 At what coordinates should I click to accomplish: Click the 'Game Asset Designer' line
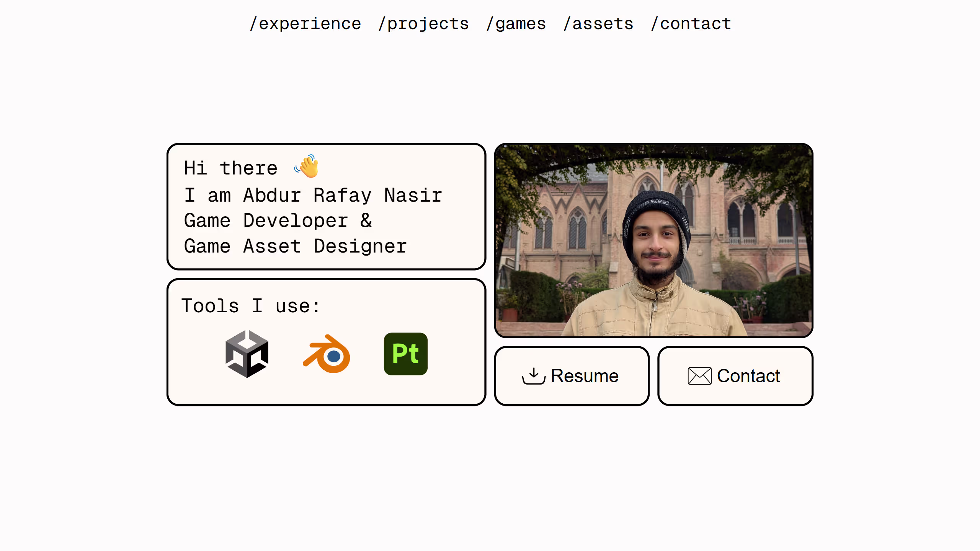point(295,246)
